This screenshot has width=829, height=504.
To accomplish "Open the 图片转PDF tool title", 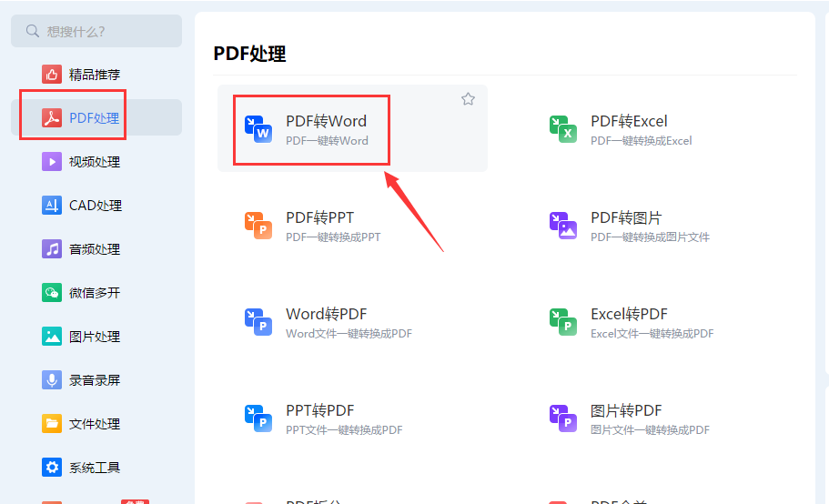I will click(626, 410).
